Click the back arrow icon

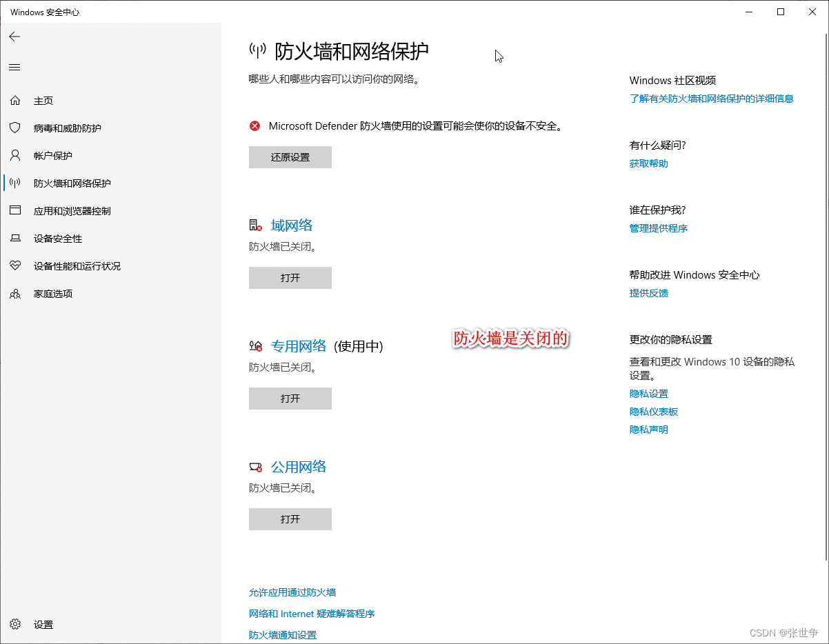pos(14,37)
